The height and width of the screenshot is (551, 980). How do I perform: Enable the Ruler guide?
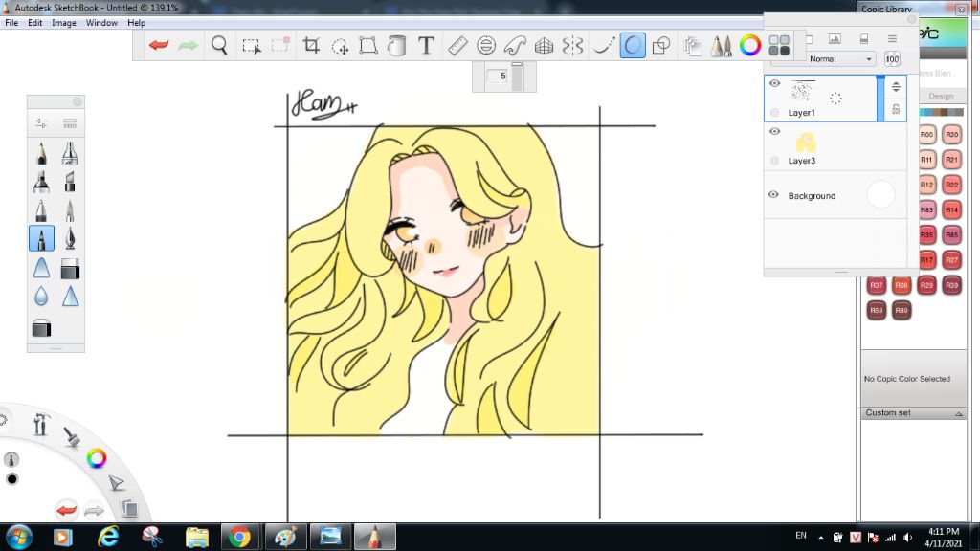coord(457,45)
